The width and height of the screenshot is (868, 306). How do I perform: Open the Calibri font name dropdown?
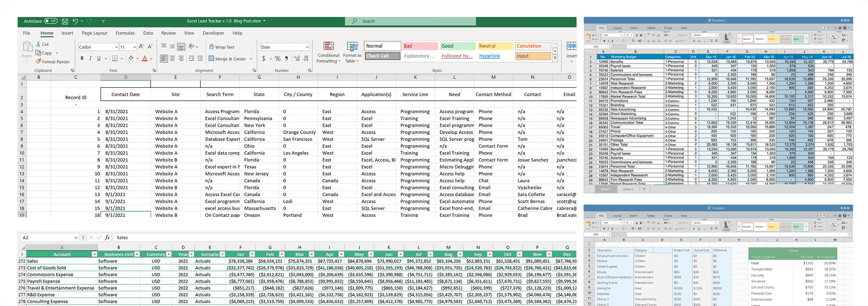(116, 47)
